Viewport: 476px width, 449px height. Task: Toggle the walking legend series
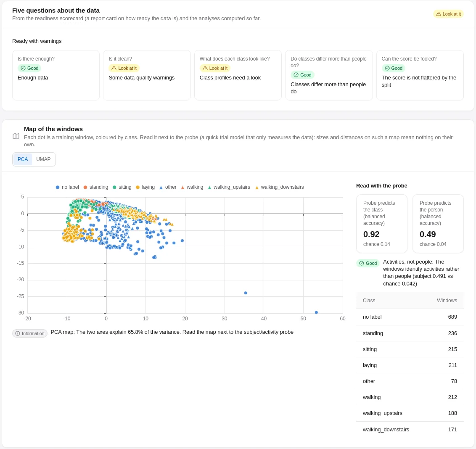[x=192, y=187]
